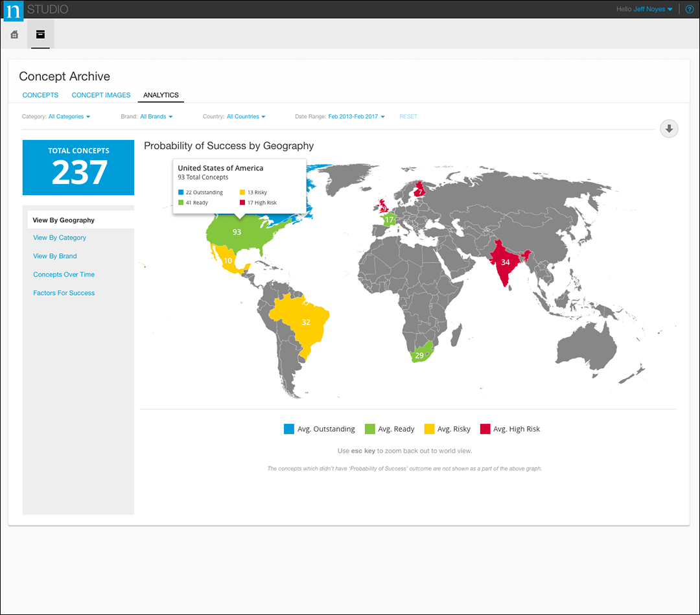Click the India region labeled 34
The width and height of the screenshot is (700, 615).
505,262
